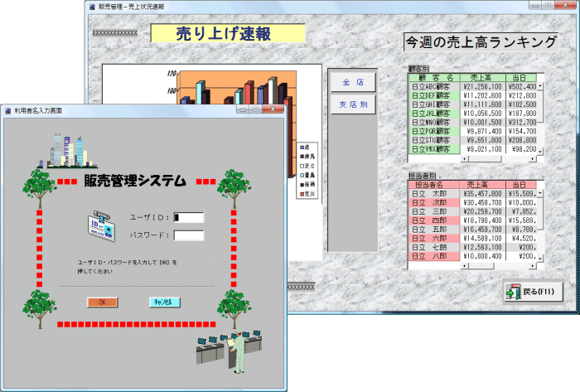Select the 日立VWX顧客 row

coord(473,149)
